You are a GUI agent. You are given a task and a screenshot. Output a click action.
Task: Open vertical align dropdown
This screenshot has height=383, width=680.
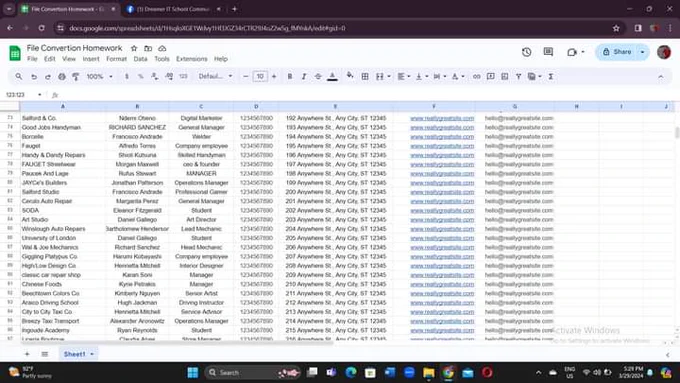pos(422,76)
